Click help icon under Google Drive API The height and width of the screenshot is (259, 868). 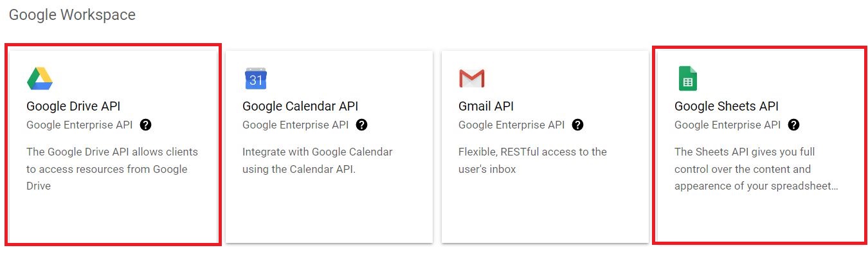(x=146, y=125)
